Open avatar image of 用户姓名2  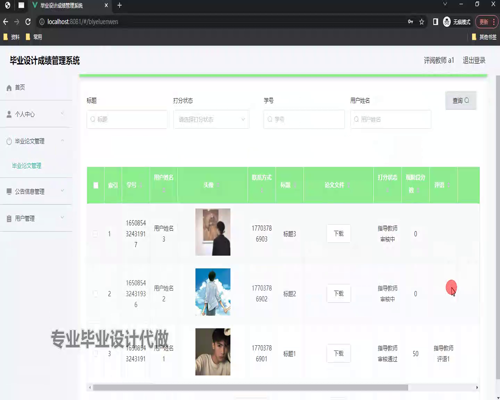[x=213, y=292]
